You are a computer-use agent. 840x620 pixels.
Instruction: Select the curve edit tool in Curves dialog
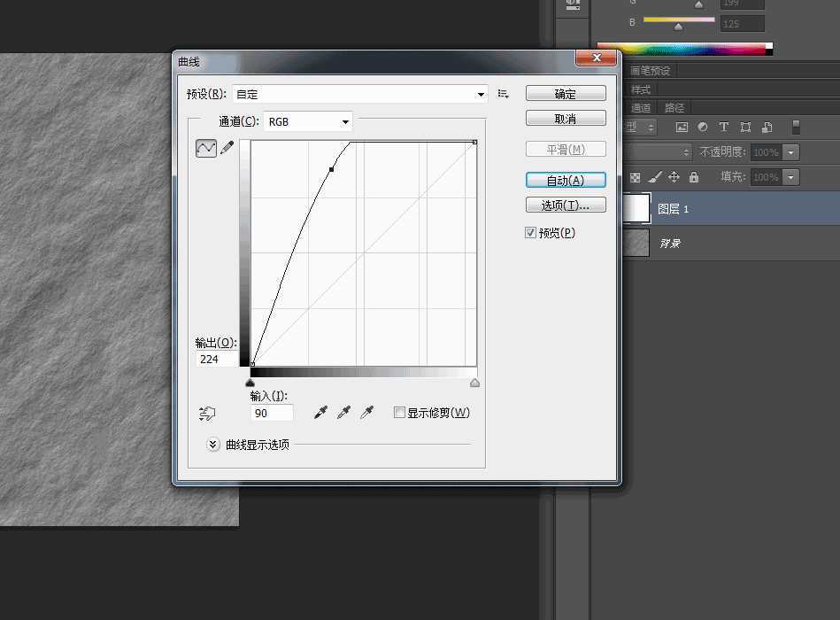[206, 148]
